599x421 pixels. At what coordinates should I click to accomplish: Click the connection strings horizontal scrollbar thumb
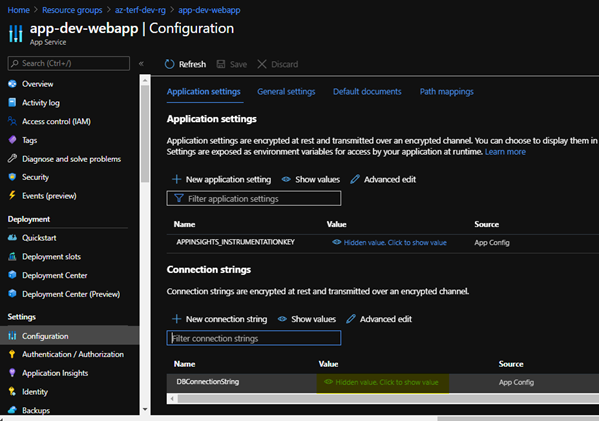pos(388,398)
